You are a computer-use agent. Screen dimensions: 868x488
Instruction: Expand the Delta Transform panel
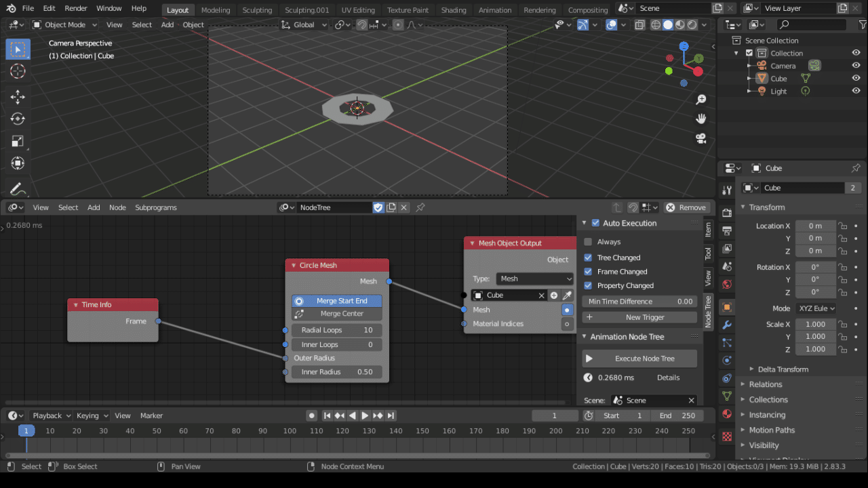coord(783,369)
